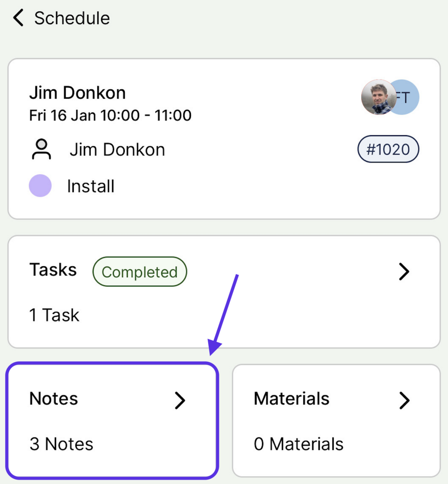The height and width of the screenshot is (484, 448).
Task: Open the technician profile photo avatar
Action: tap(378, 97)
